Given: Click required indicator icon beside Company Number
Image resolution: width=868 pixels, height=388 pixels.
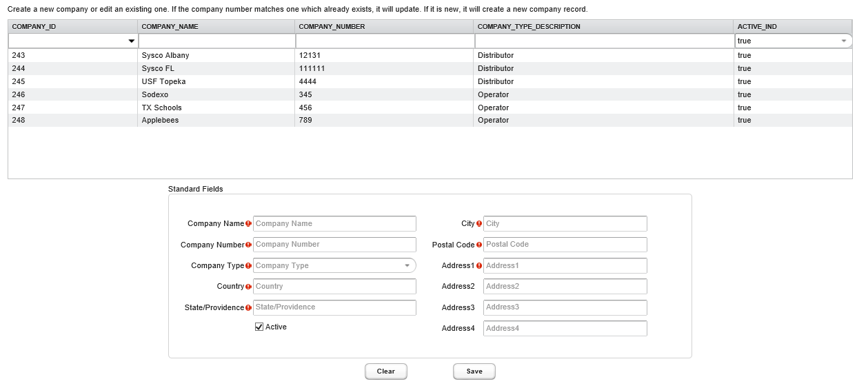Looking at the screenshot, I should tap(248, 245).
